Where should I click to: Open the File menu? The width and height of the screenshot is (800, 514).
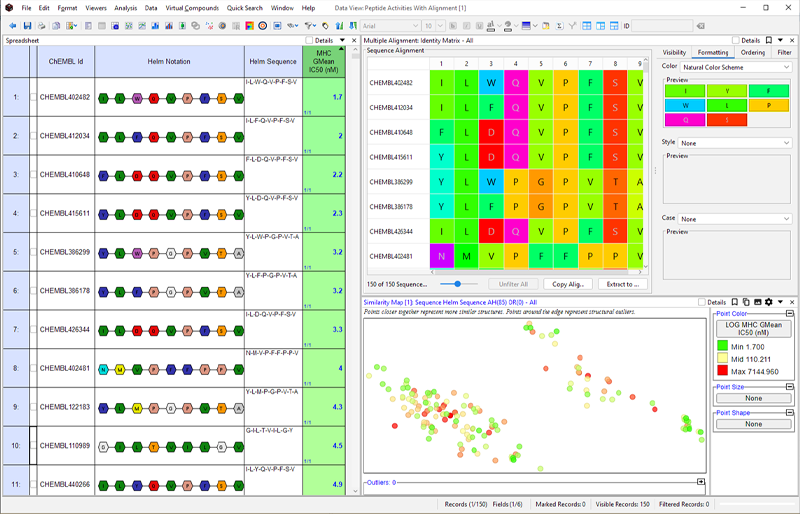[26, 8]
